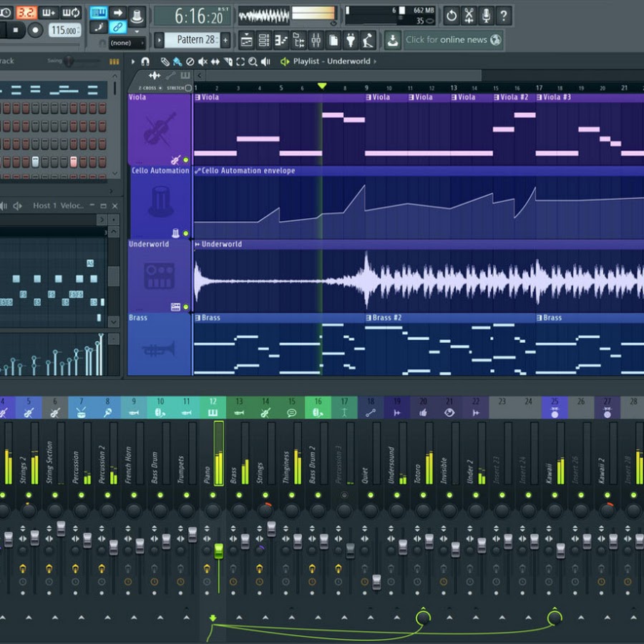Open the Pattern 28 selector dropdown
Image resolution: width=644 pixels, height=644 pixels.
point(195,40)
